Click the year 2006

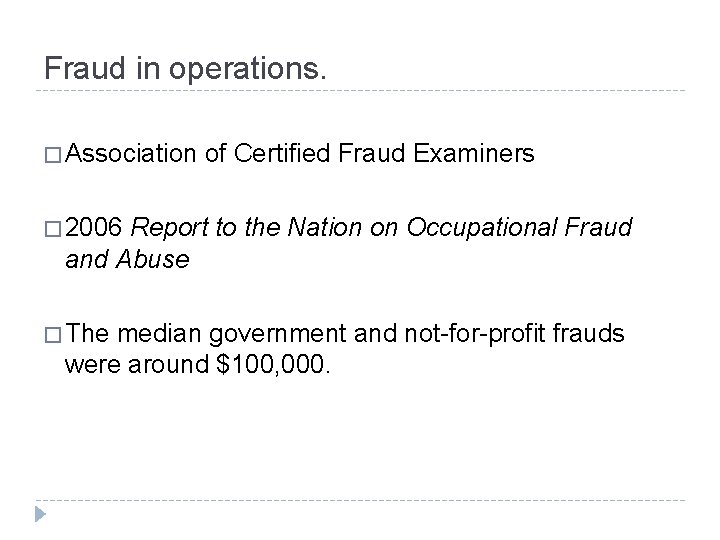point(94,228)
